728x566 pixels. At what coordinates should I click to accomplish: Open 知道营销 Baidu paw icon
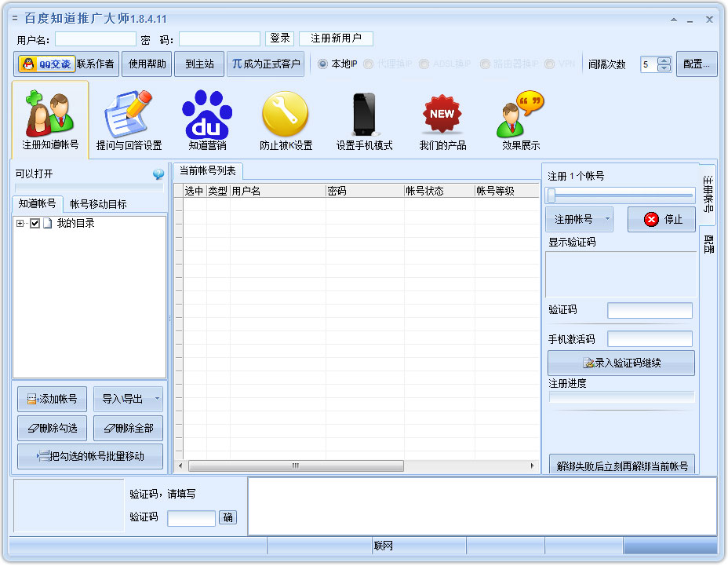click(x=207, y=120)
